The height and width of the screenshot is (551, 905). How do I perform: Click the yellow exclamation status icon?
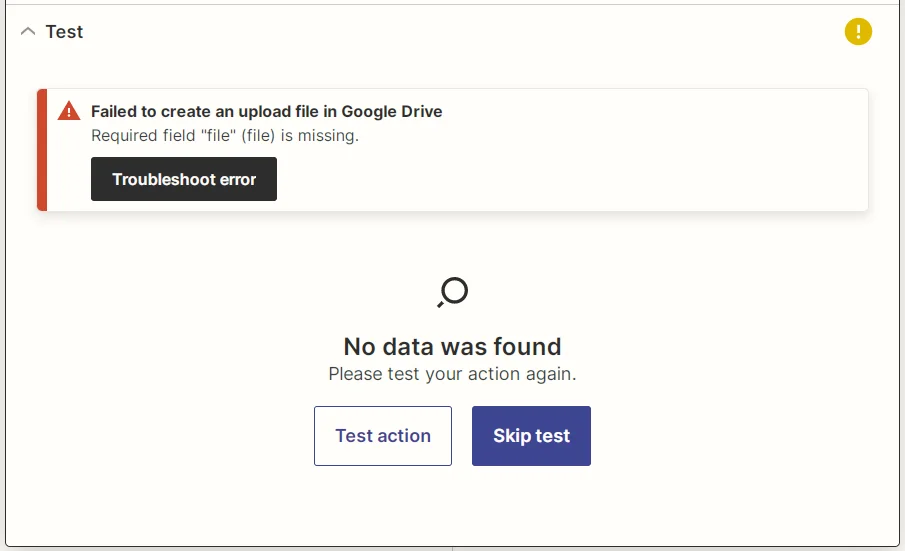[x=858, y=32]
